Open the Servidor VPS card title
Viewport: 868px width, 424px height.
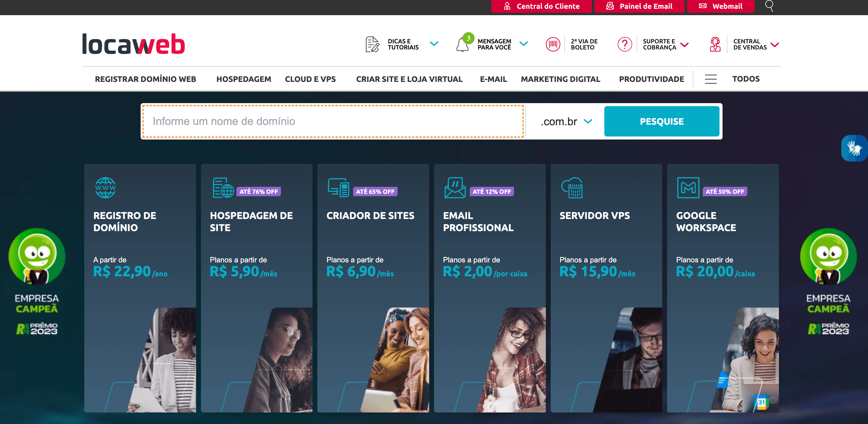pyautogui.click(x=595, y=216)
